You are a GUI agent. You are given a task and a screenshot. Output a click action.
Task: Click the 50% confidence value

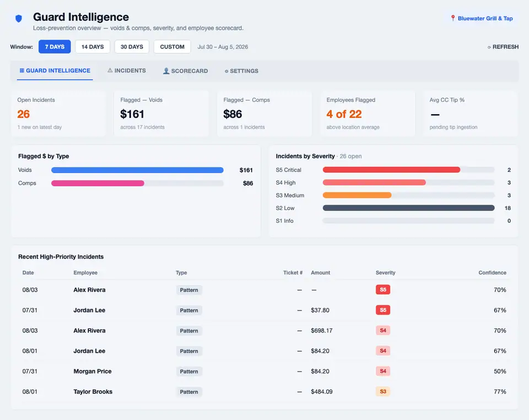[500, 371]
